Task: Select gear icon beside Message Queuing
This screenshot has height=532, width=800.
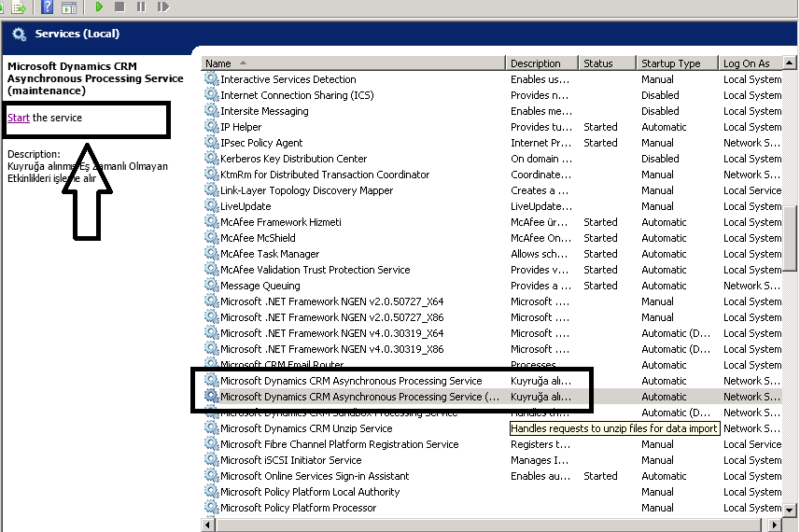Action: (211, 285)
